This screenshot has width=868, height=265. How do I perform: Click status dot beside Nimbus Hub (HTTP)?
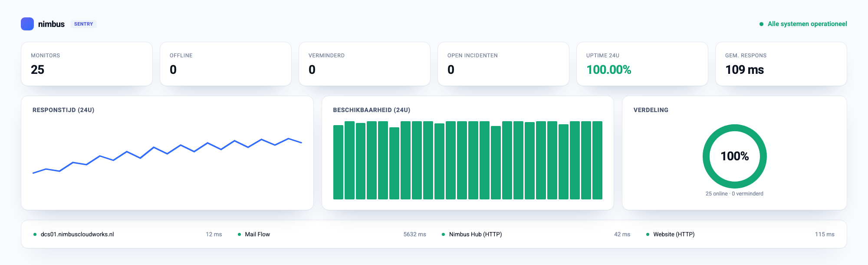(x=443, y=235)
